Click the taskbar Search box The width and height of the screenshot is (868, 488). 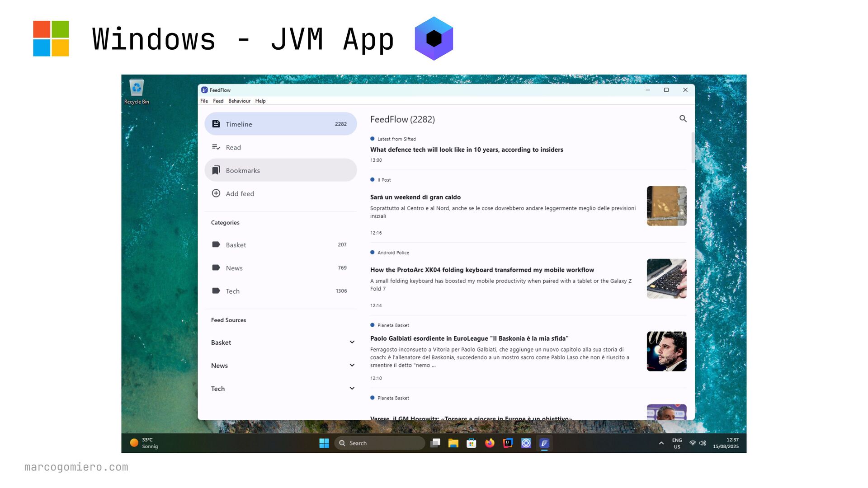point(380,443)
